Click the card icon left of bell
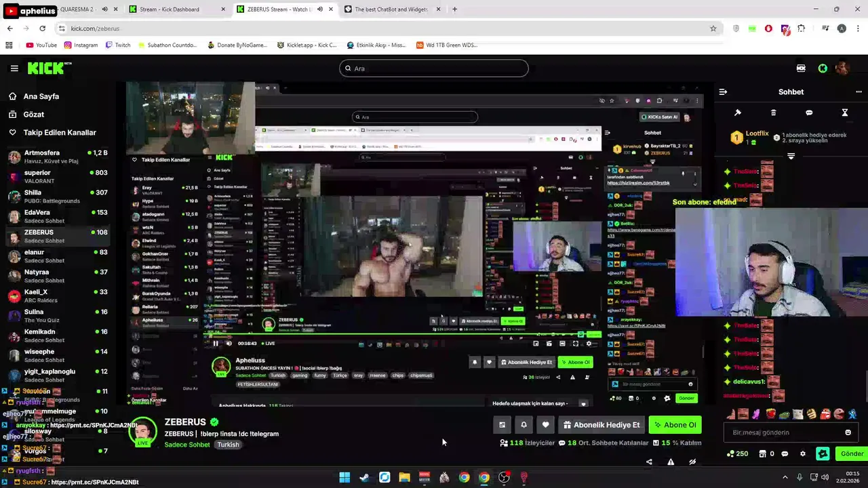The width and height of the screenshot is (868, 488). (502, 425)
